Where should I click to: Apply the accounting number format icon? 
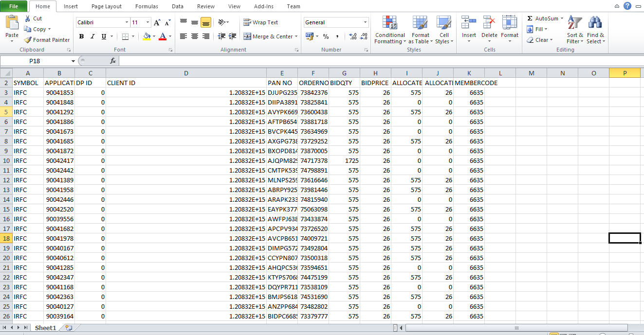(309, 36)
